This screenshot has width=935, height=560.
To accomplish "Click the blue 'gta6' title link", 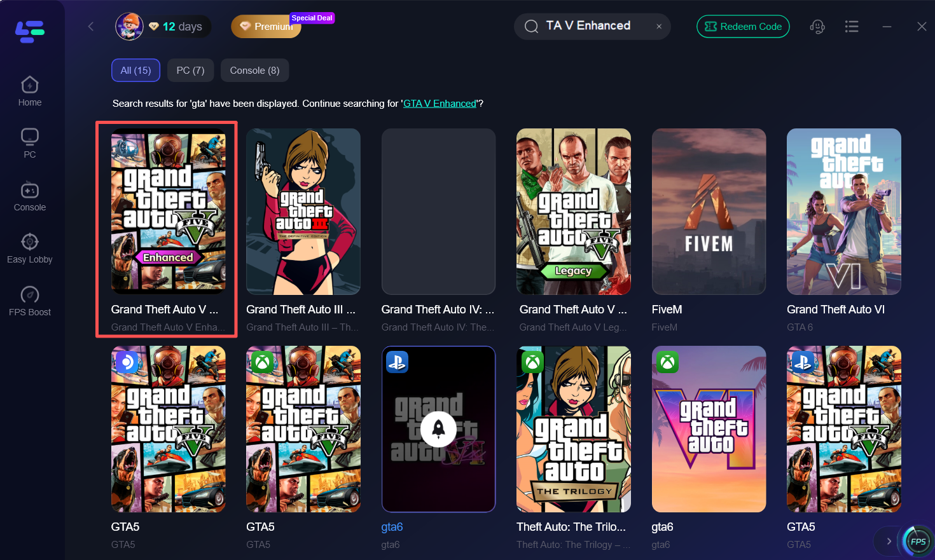I will pyautogui.click(x=392, y=527).
